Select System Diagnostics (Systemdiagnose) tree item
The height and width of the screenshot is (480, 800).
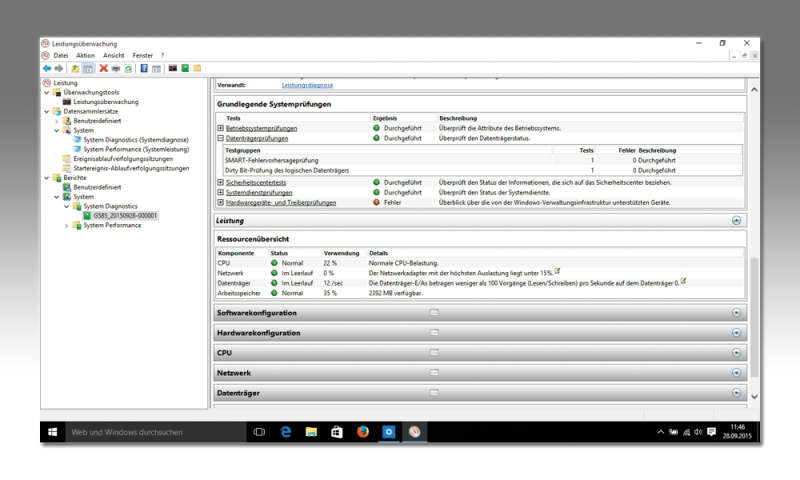(136, 140)
